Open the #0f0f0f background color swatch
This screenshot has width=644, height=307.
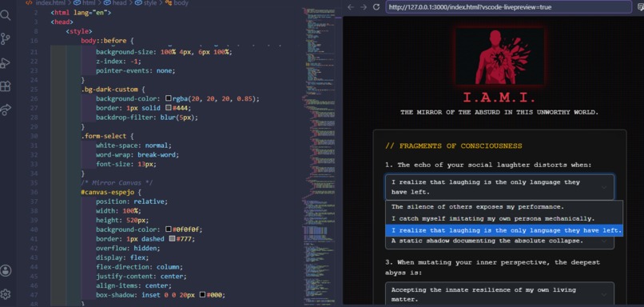(169, 229)
